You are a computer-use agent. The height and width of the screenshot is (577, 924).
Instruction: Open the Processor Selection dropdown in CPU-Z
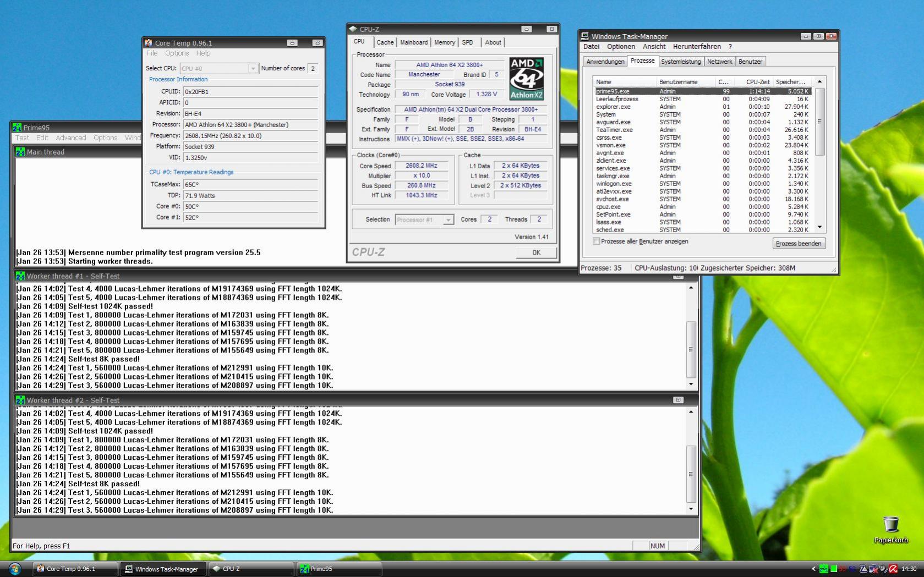click(x=449, y=220)
